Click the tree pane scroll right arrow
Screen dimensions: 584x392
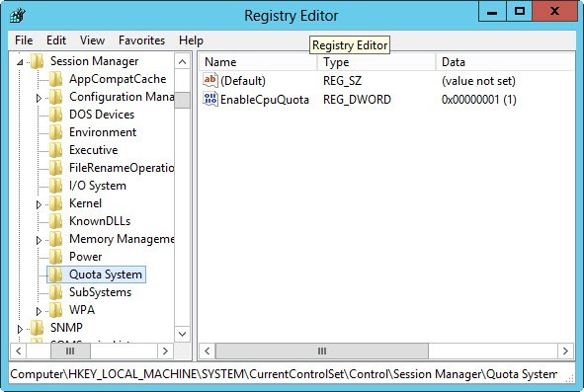165,351
